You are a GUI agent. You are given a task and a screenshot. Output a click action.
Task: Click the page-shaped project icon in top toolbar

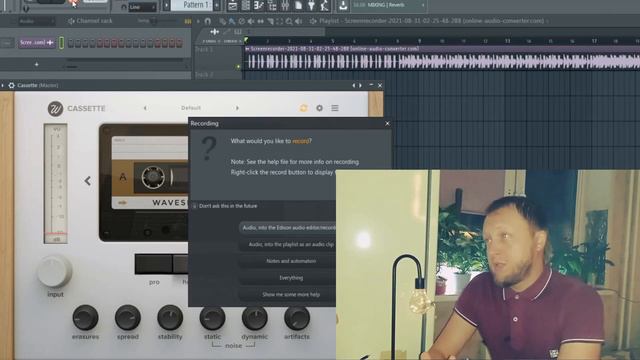[298, 6]
